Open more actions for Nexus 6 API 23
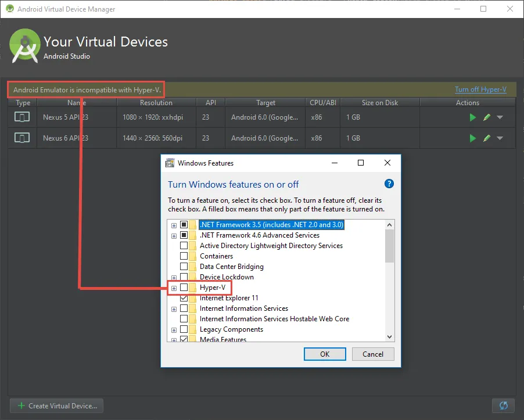524x420 pixels. point(500,138)
